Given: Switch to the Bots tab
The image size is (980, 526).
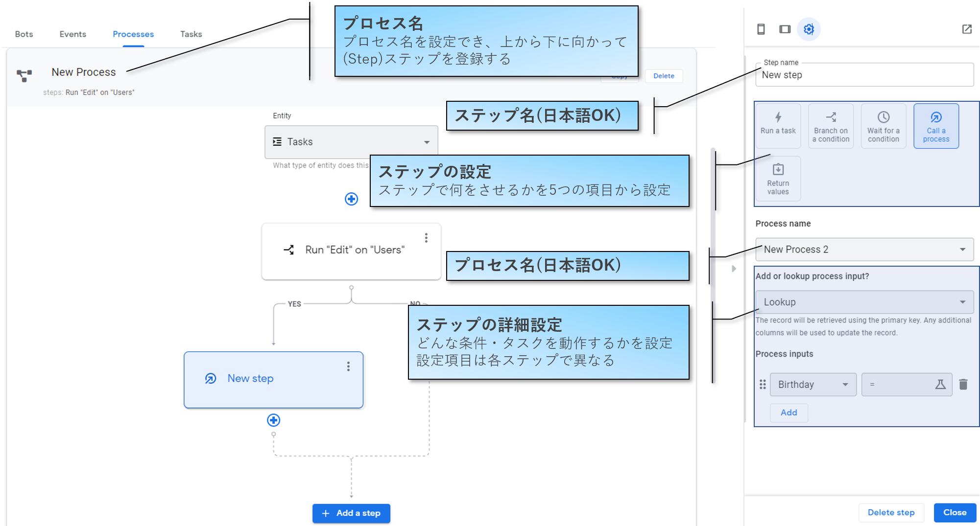Looking at the screenshot, I should [24, 34].
